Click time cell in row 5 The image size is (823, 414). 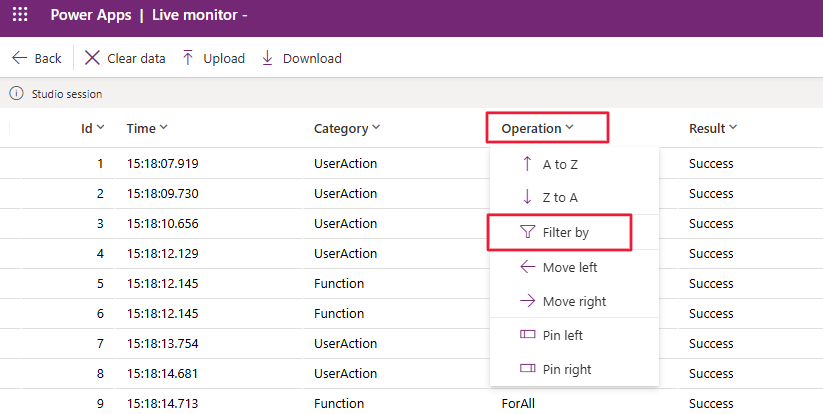(x=163, y=283)
